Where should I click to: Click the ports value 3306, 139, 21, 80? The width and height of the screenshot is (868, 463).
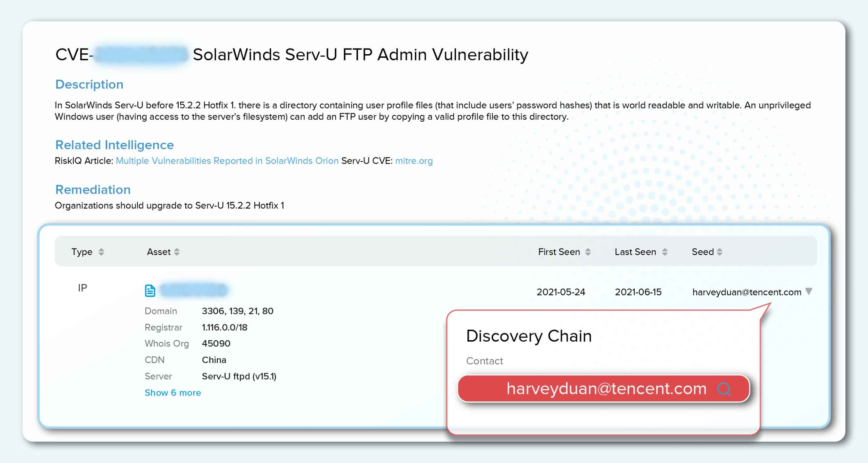pyautogui.click(x=237, y=311)
